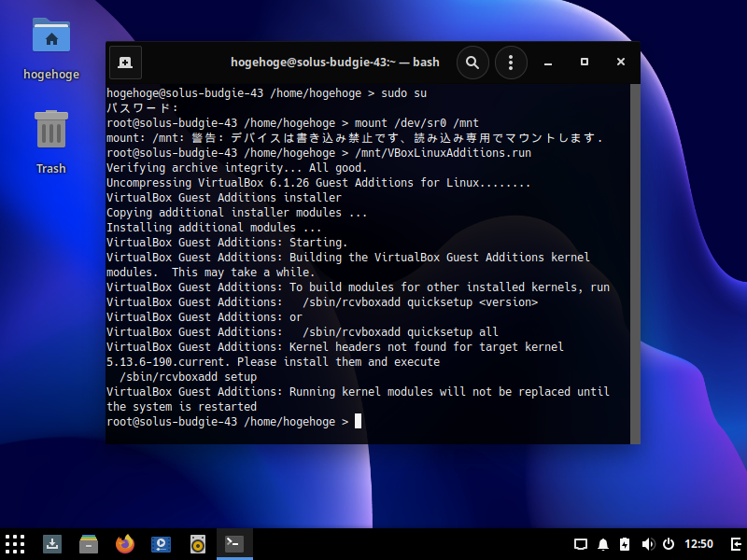Open the speaker music app in the taskbar
The image size is (747, 560).
tap(198, 544)
